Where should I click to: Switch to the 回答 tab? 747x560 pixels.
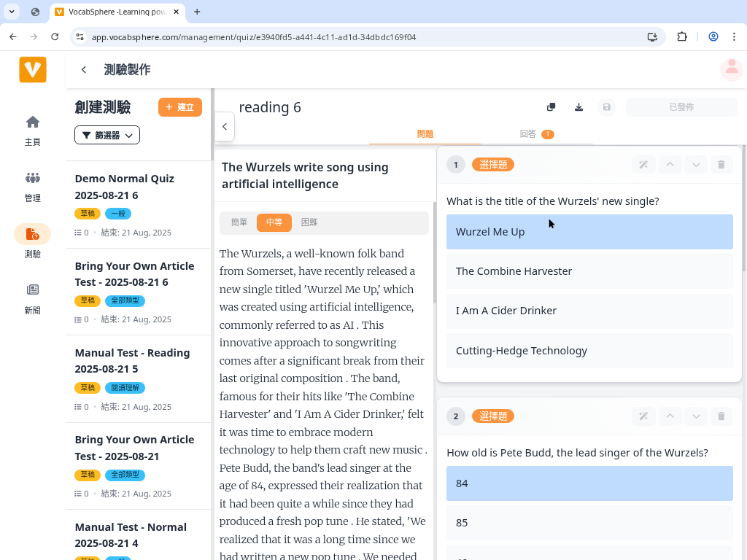(x=530, y=134)
